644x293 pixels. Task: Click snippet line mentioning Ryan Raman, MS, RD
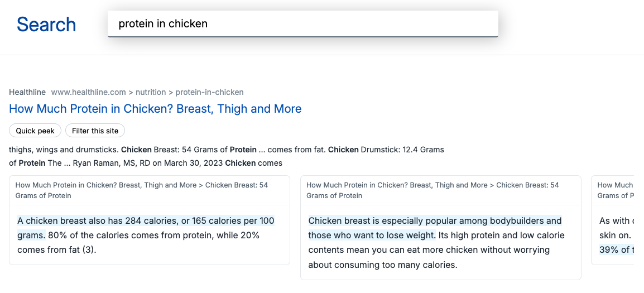pyautogui.click(x=146, y=163)
